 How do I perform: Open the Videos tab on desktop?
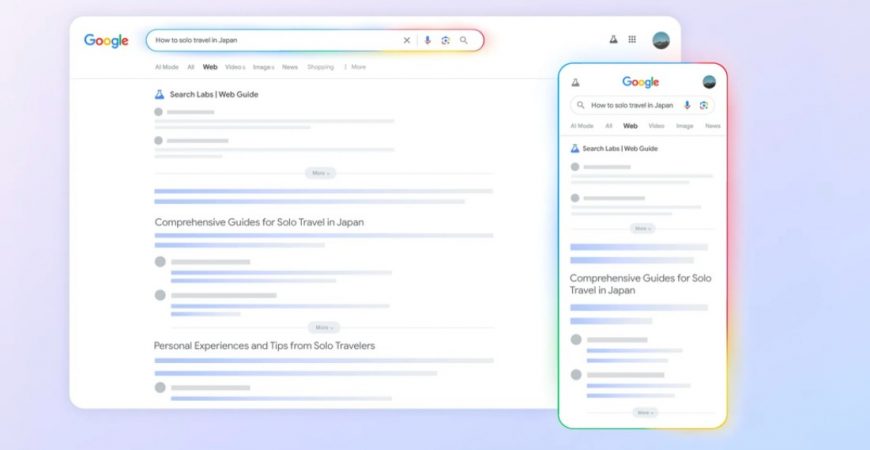pyautogui.click(x=235, y=67)
